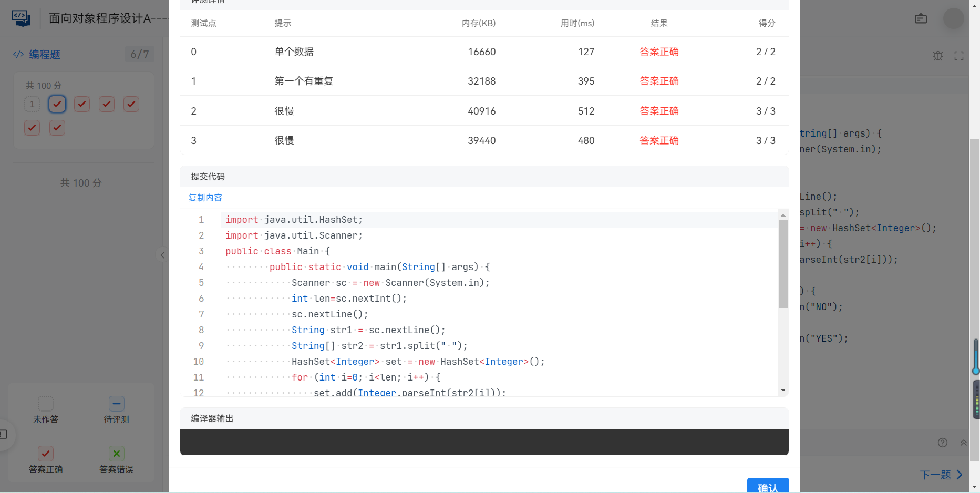Viewport: 980px width, 493px height.
Task: Click the 得分 column header
Action: [x=767, y=23]
